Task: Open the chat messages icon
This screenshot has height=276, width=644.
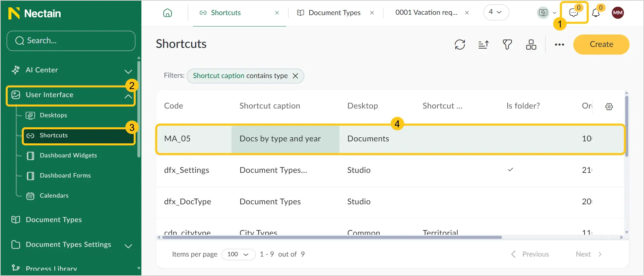Action: click(x=574, y=13)
